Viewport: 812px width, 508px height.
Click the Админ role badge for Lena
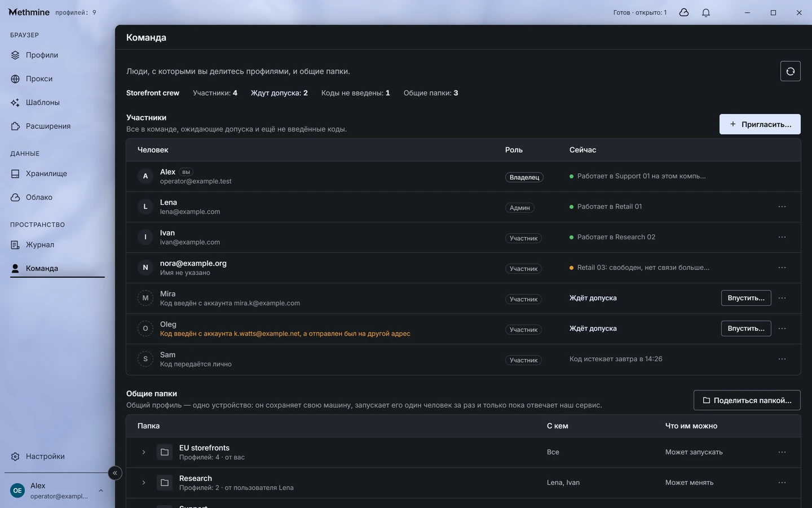[x=520, y=208]
